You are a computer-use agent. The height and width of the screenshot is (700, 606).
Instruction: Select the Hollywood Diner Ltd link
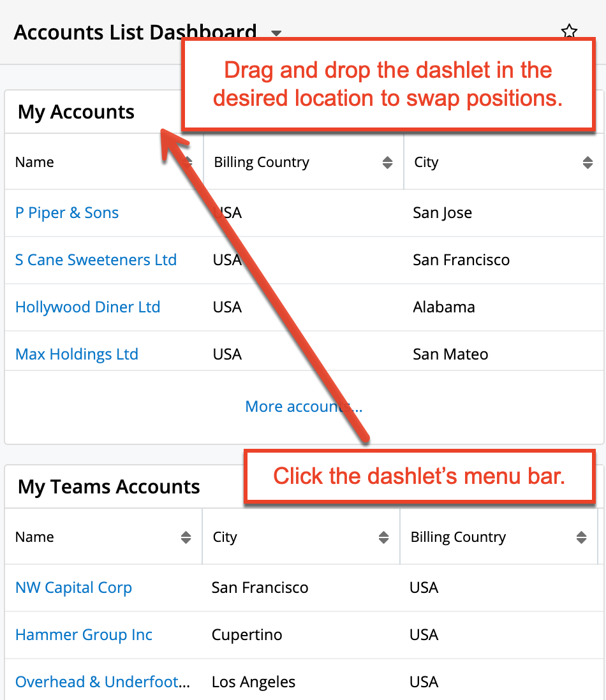pos(87,307)
